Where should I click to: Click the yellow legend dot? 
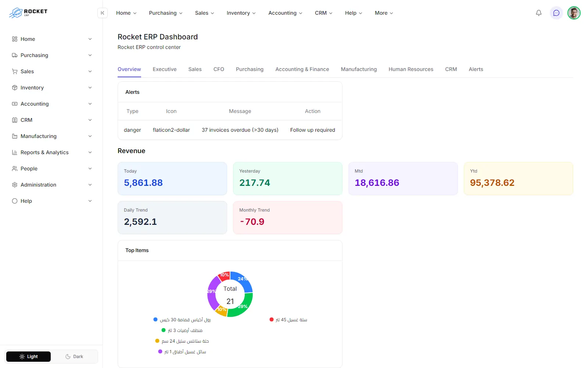click(x=157, y=341)
